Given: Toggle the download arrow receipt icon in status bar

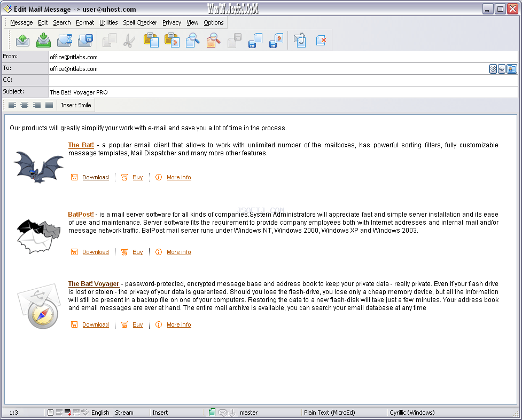Looking at the screenshot, I should coord(231,413).
